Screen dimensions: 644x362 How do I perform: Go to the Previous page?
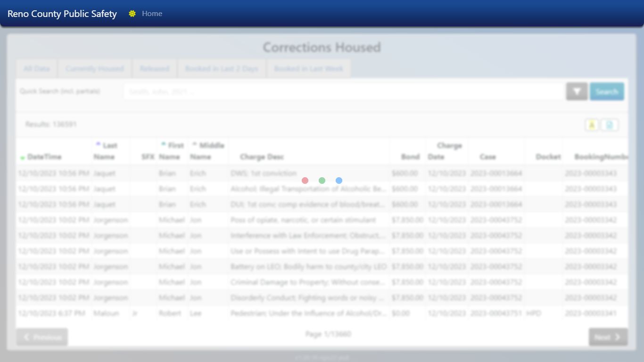pos(42,337)
